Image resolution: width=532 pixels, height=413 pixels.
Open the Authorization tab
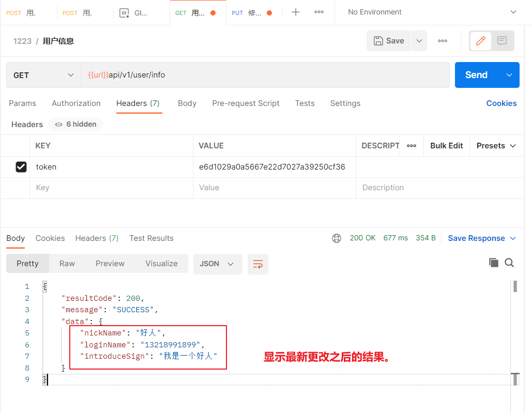tap(76, 103)
